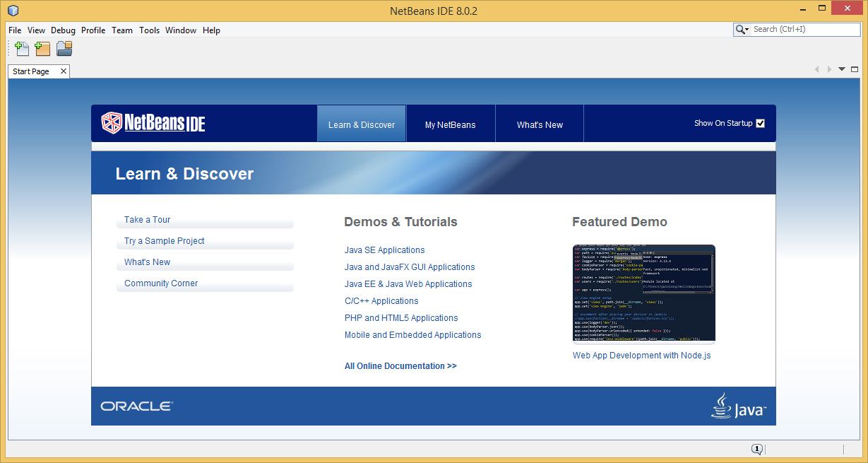Screen dimensions: 868x463
Task: Open PHP and HTML5 Applications link
Action: point(401,318)
